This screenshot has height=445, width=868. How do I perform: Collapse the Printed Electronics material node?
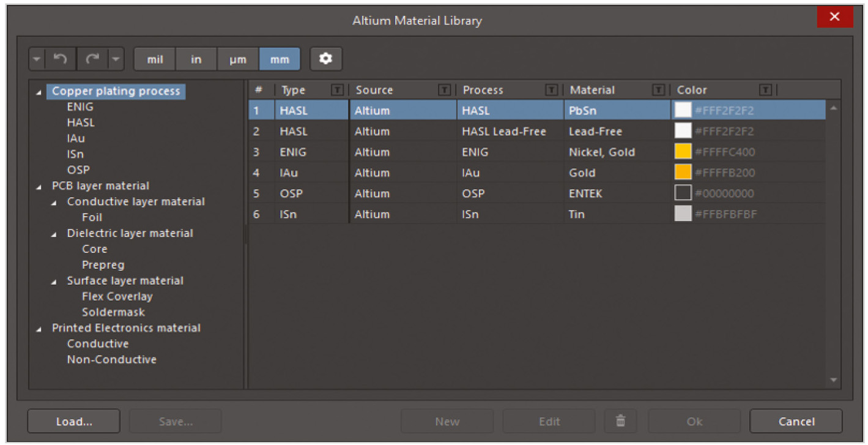point(39,329)
